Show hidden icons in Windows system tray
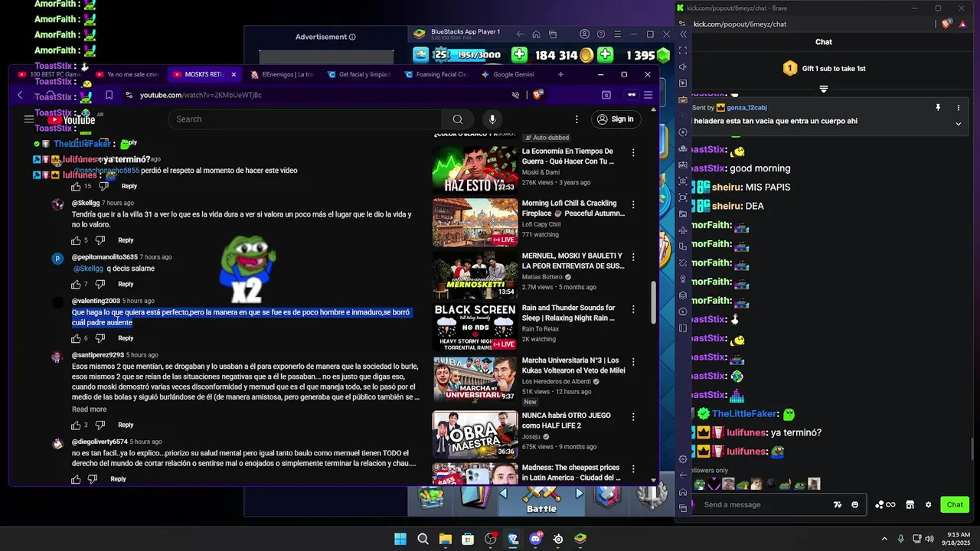The width and height of the screenshot is (980, 551). pyautogui.click(x=884, y=539)
